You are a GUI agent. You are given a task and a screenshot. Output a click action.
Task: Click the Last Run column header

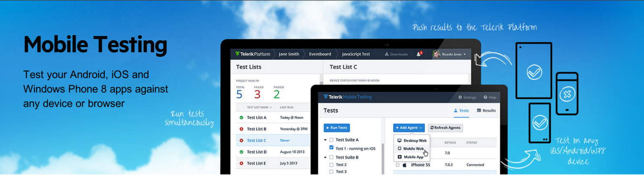(286, 107)
